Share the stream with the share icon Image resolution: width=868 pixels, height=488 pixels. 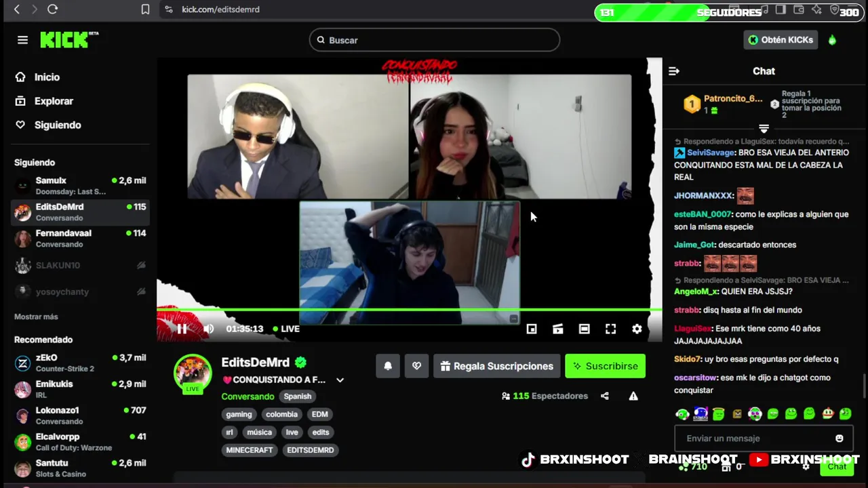click(605, 396)
